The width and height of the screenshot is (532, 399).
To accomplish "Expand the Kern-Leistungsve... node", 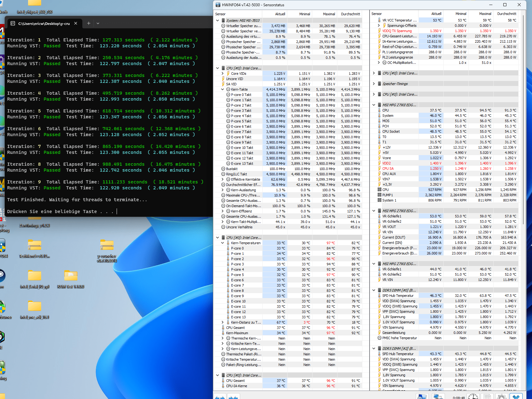I will click(x=223, y=349).
